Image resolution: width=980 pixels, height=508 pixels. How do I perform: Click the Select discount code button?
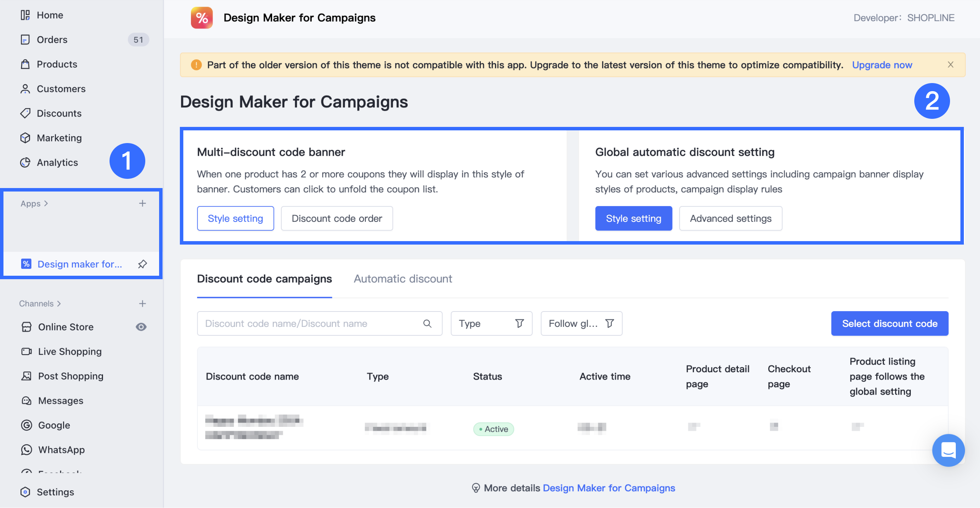click(889, 324)
